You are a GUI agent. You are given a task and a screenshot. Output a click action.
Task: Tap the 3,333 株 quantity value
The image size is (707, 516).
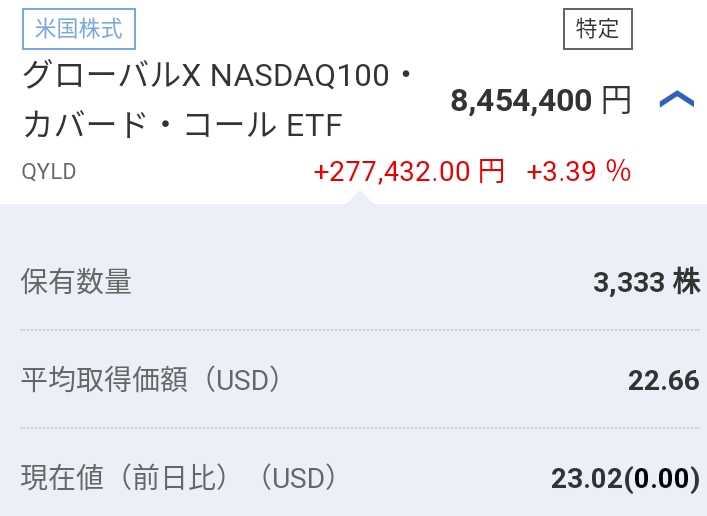tap(647, 282)
